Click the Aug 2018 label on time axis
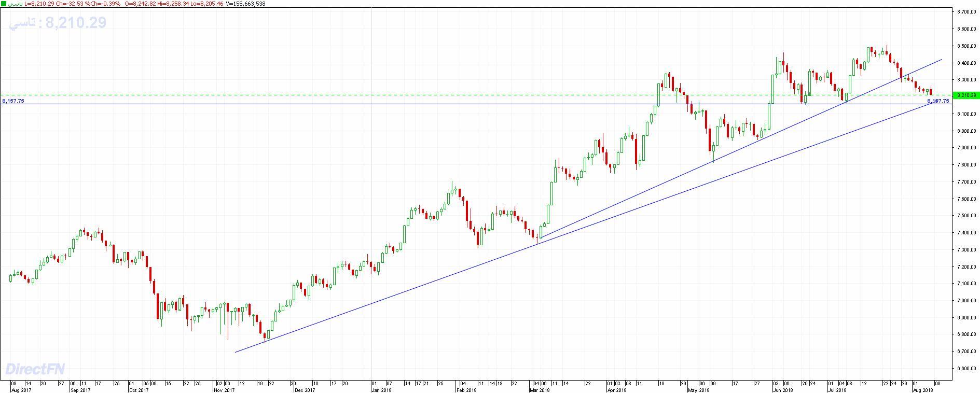Screen dimensions: 980x393 click(x=922, y=389)
